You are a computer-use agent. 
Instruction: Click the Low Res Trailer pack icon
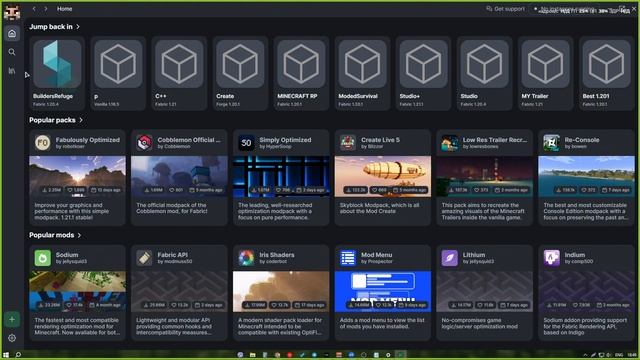tap(449, 143)
